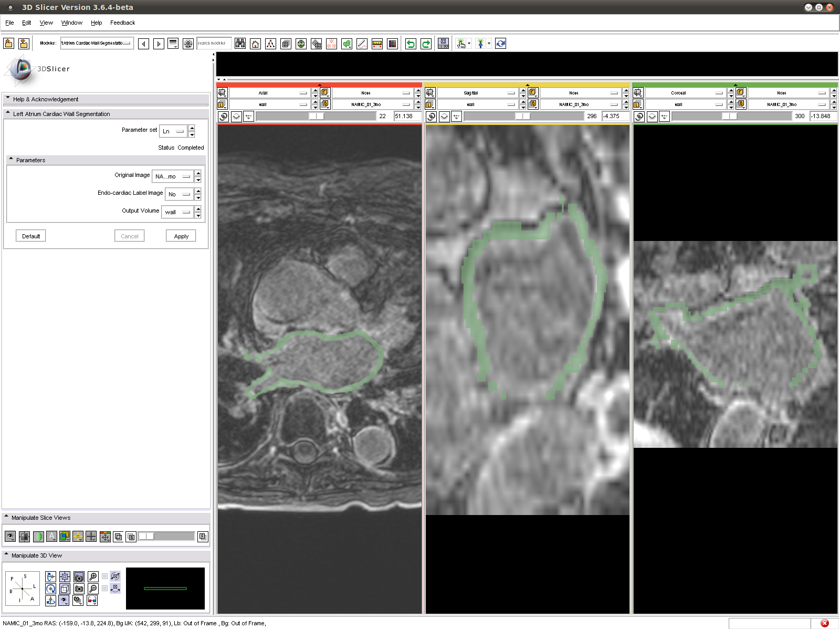The image size is (840, 630).
Task: Toggle the 3D spin checkbox
Action: (x=105, y=576)
